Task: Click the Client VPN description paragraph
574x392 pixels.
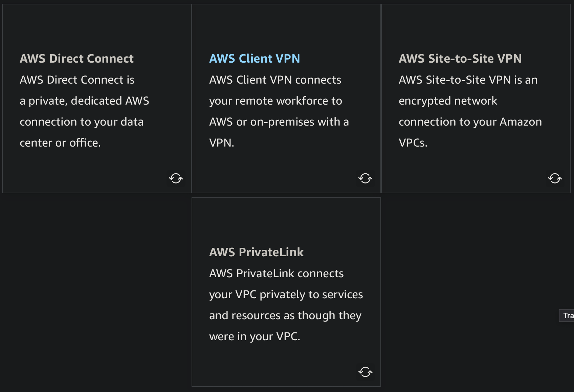Action: 279,111
